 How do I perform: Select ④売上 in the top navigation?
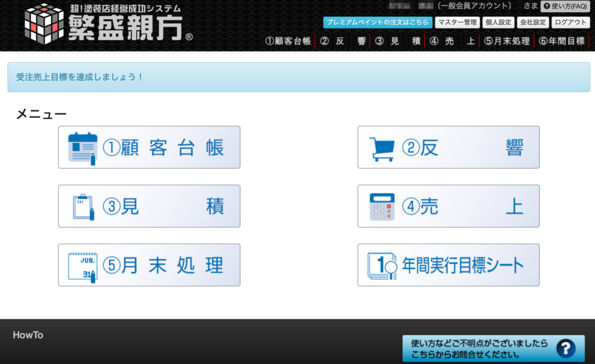[452, 41]
